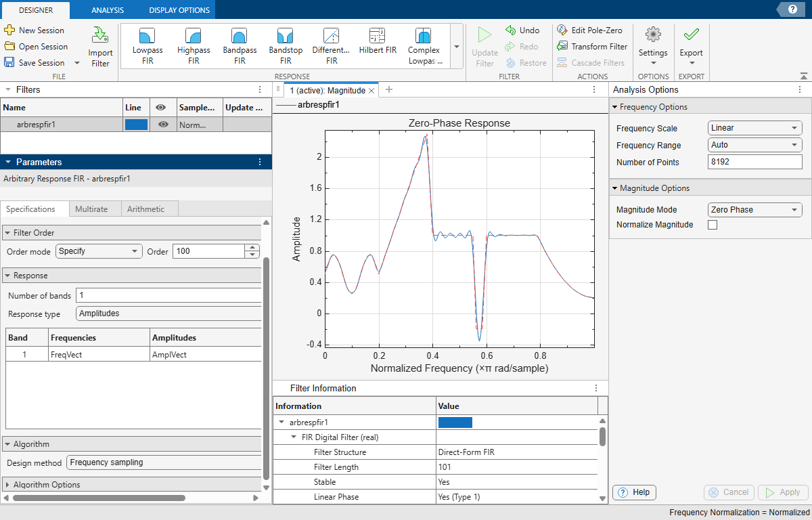Click the Order value field
Viewport: 812px width, 520px height.
[x=209, y=251]
